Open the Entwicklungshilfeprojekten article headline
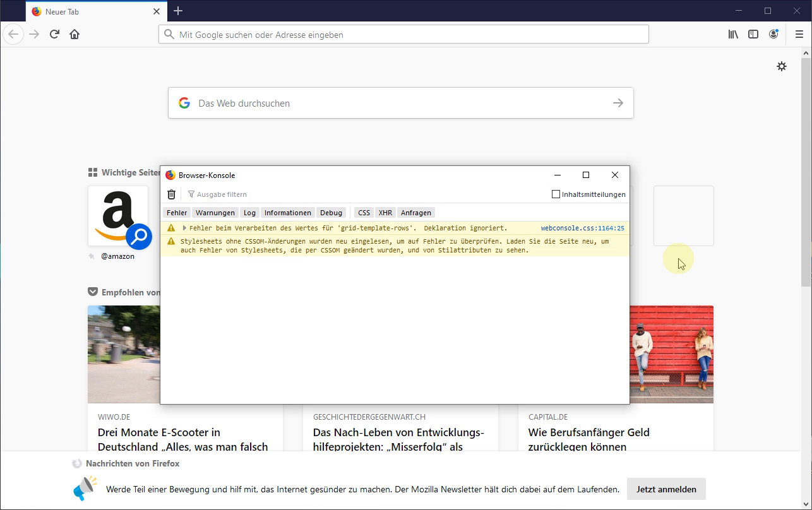Image resolution: width=812 pixels, height=510 pixels. coord(398,439)
